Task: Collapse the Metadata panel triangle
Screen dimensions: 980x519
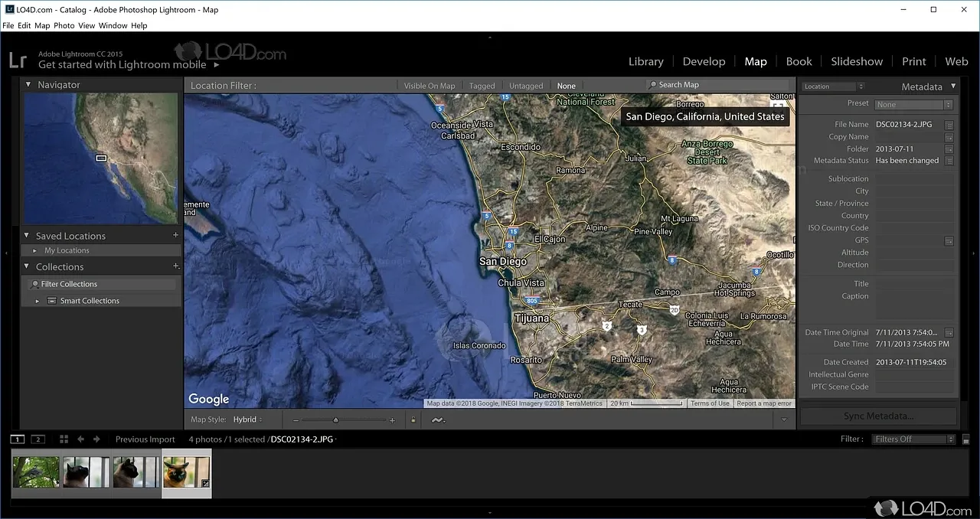Action: 953,86
